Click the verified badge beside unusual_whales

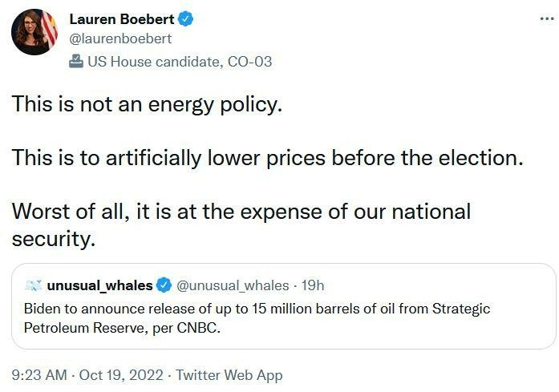pyautogui.click(x=164, y=285)
